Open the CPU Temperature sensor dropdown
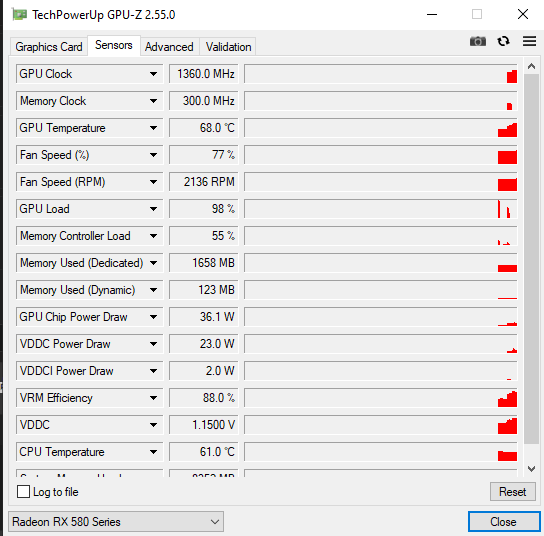The width and height of the screenshot is (544, 536). [x=89, y=452]
